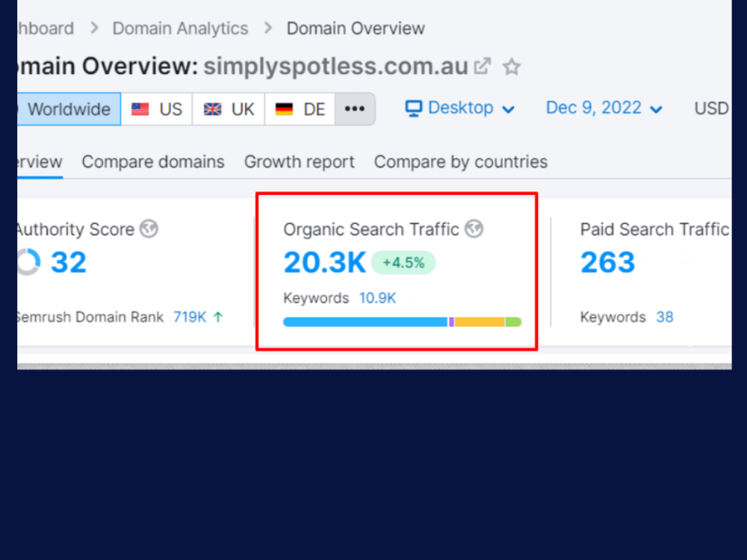
Task: Go to Domain Analytics breadcrumb
Action: tap(180, 28)
